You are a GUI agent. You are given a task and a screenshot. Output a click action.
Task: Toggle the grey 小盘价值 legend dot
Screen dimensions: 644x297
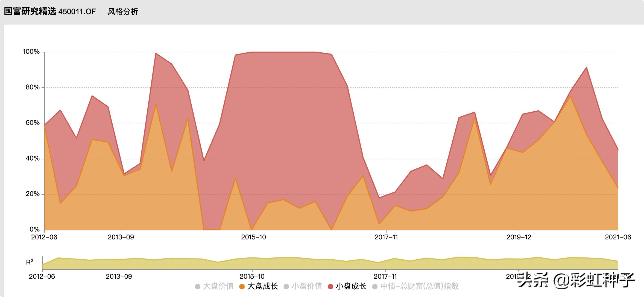tap(286, 287)
